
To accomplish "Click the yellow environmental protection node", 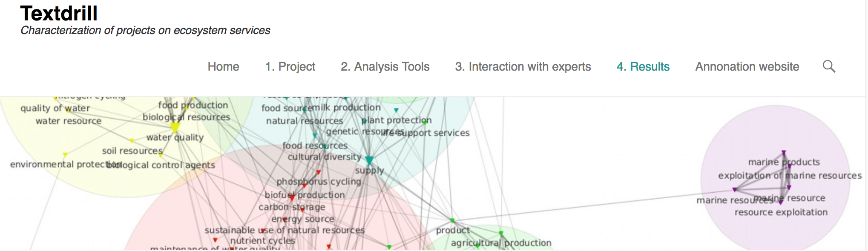I will click(65, 154).
